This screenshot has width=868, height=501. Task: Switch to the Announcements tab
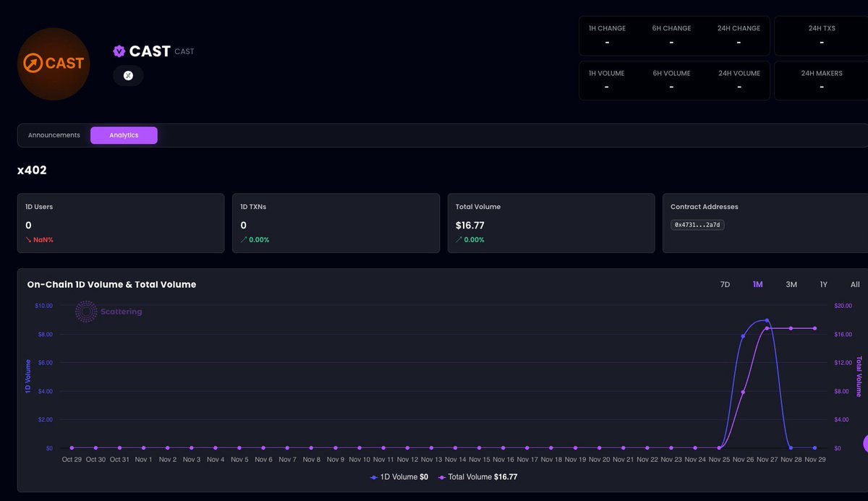click(x=54, y=134)
